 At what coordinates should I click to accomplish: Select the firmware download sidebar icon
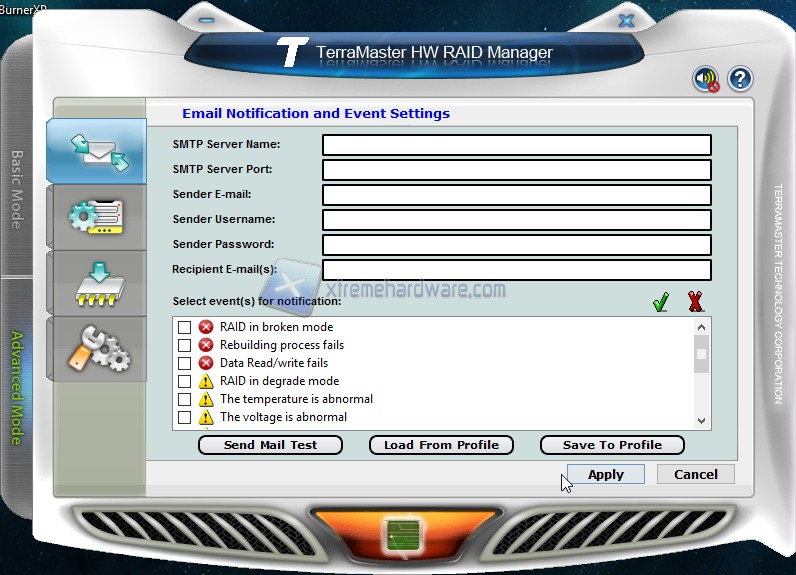pyautogui.click(x=97, y=282)
